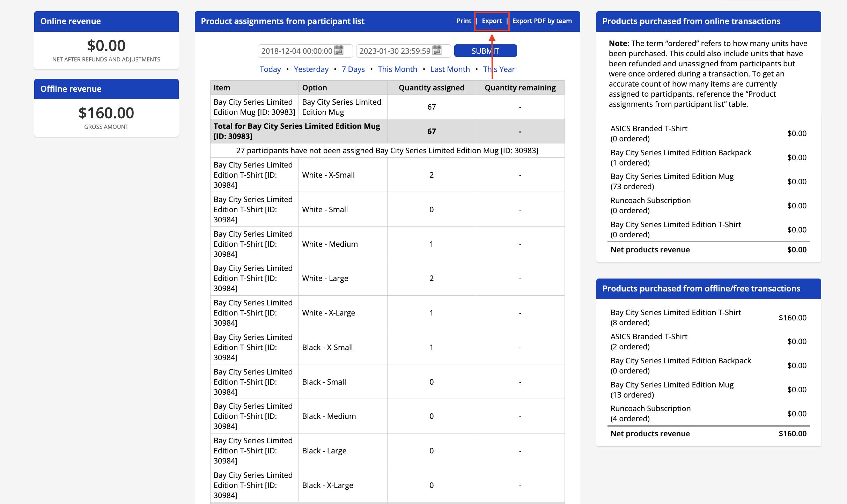Click the Option column header
847x504 pixels.
[315, 88]
